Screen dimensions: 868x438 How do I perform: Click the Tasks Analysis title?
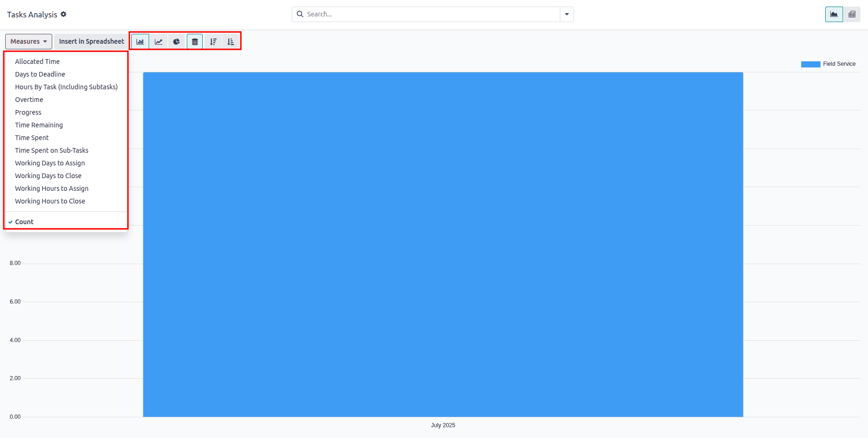tap(32, 15)
